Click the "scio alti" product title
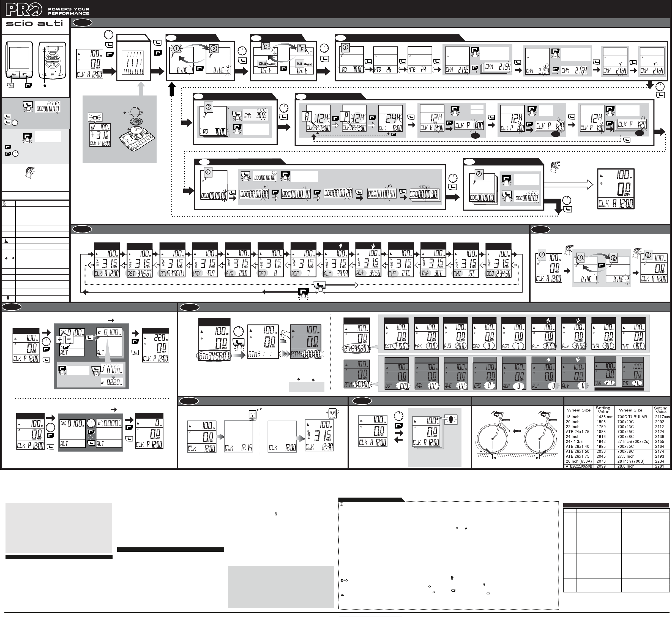Screen dimensions: 672x617 point(34,23)
